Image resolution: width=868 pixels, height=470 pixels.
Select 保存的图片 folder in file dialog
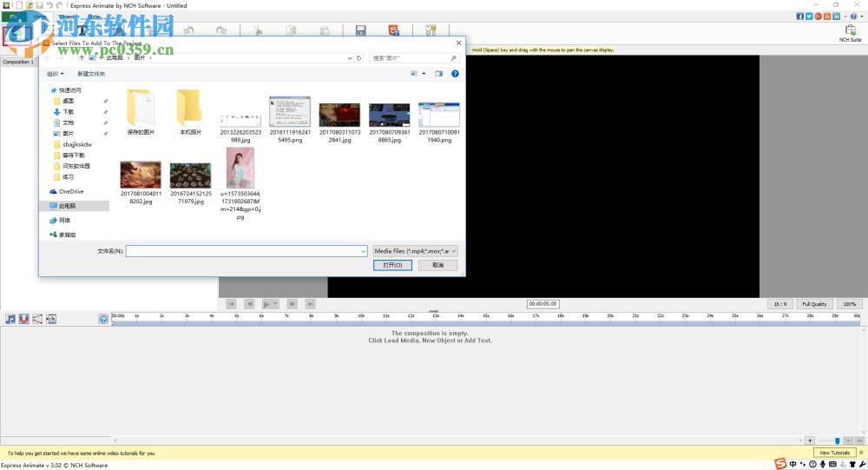point(141,113)
